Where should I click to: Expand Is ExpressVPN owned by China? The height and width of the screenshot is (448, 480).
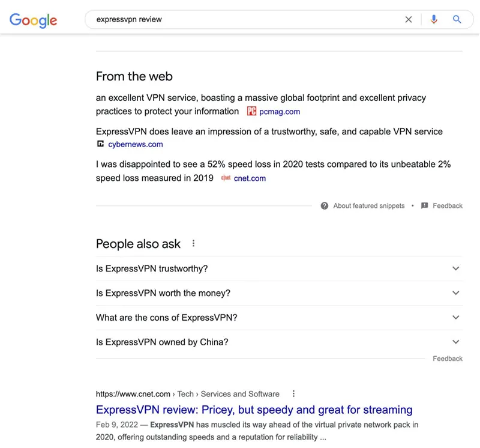pyautogui.click(x=455, y=341)
